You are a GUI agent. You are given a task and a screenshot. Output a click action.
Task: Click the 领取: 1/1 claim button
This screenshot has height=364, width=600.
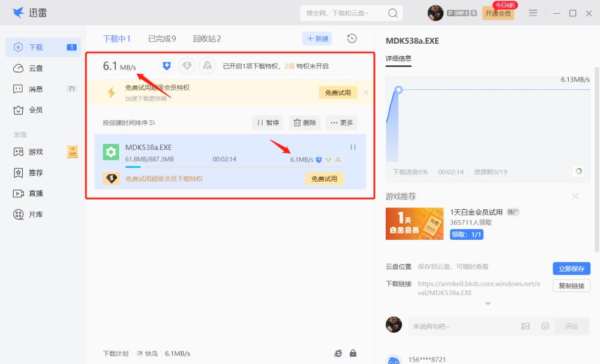[x=466, y=234]
